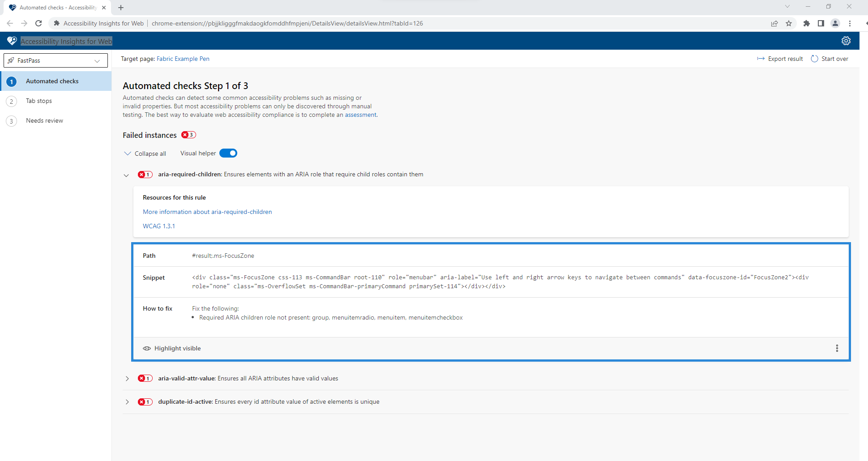The image size is (868, 461).
Task: Open the kebab menu on the failure card
Action: (837, 348)
